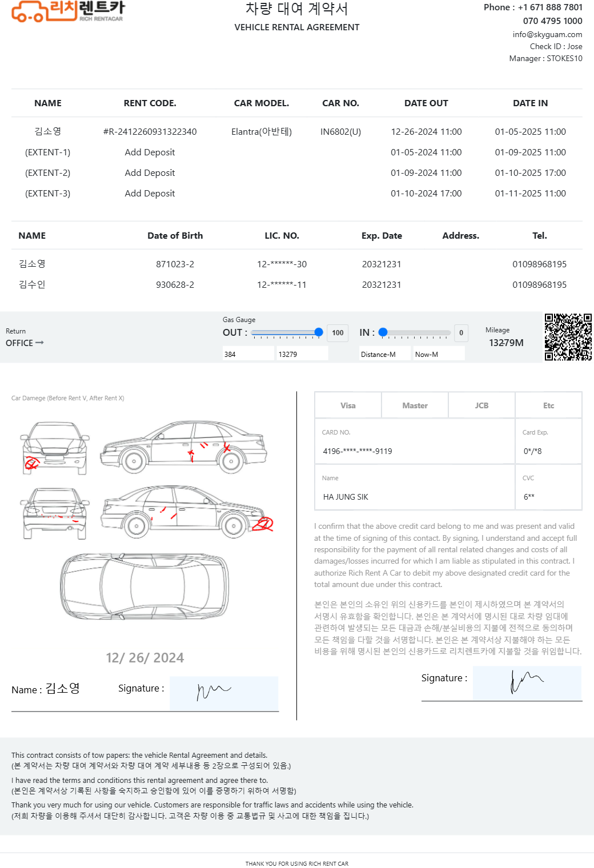This screenshot has height=868, width=594.
Task: Click Add Deposit in EXTENT-3 row
Action: pos(150,194)
